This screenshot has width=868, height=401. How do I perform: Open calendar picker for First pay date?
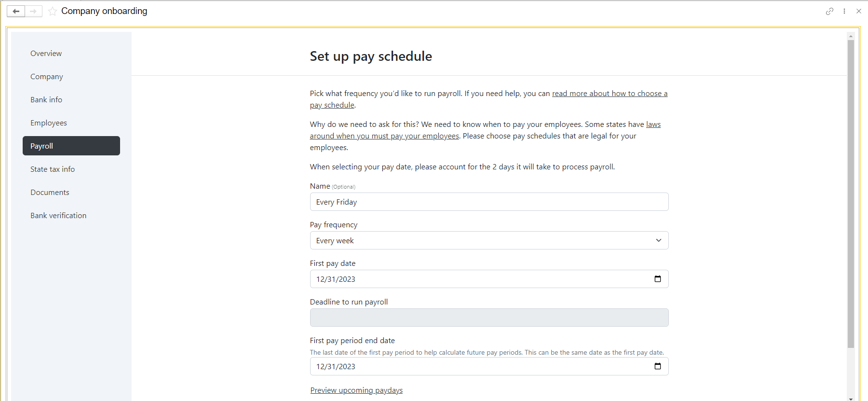(x=657, y=279)
